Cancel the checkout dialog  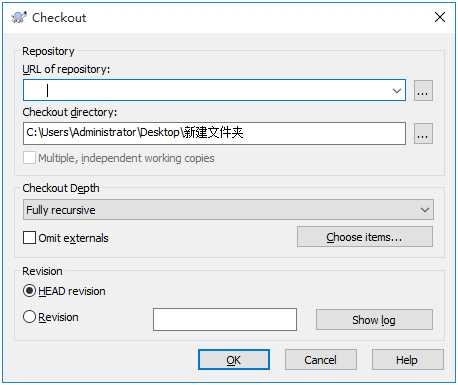tap(321, 360)
